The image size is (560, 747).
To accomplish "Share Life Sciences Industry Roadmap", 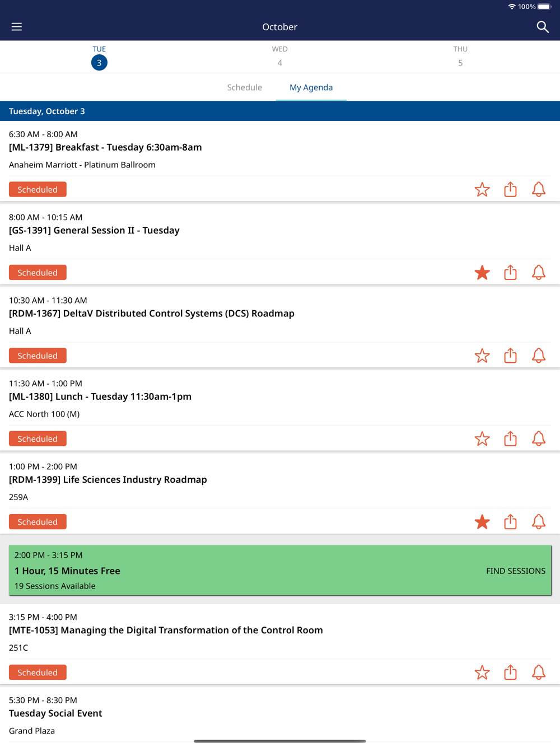I will (x=510, y=522).
